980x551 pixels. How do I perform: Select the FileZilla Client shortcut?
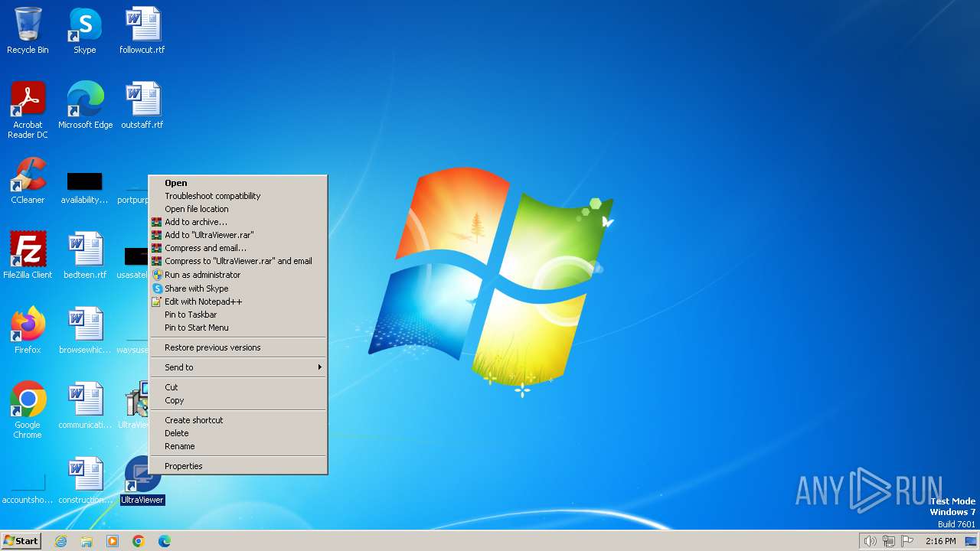28,256
